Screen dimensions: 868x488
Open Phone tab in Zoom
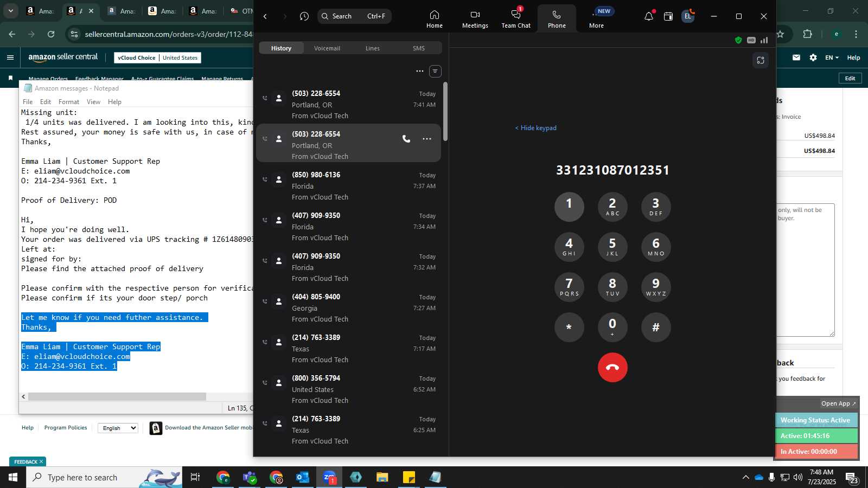tap(557, 18)
